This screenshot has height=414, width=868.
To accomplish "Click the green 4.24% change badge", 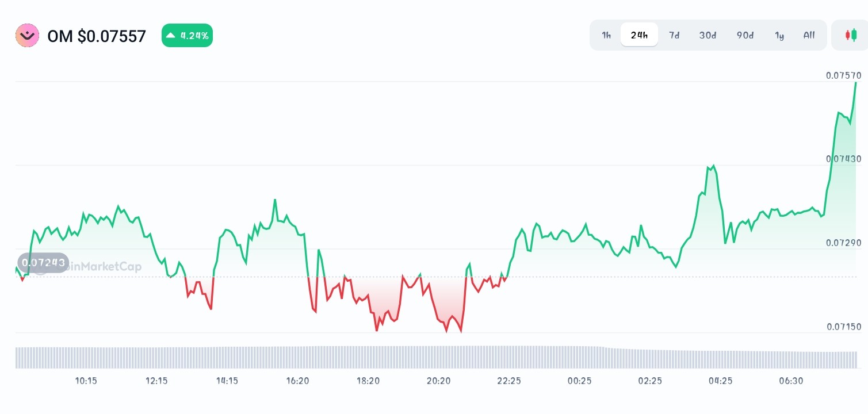I will tap(187, 36).
